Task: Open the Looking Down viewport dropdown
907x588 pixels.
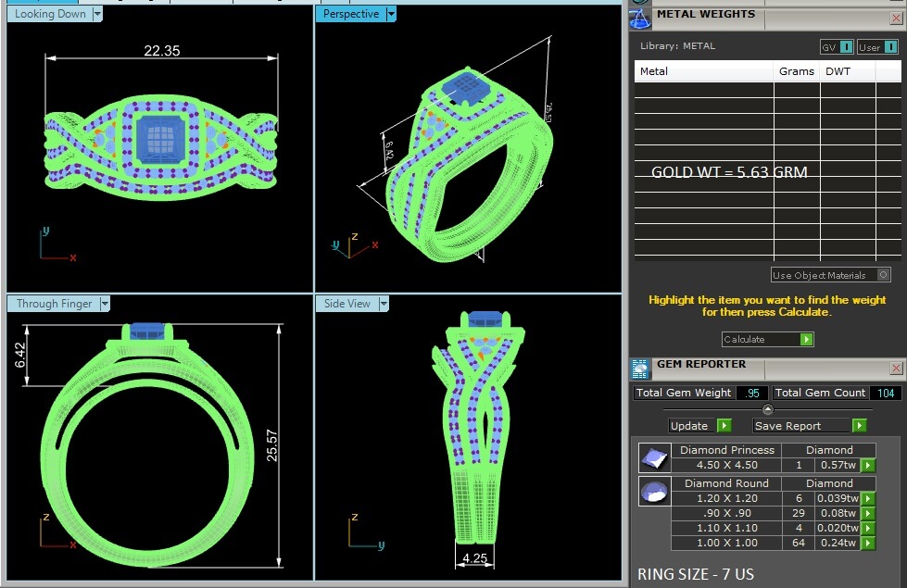Action: [98, 14]
